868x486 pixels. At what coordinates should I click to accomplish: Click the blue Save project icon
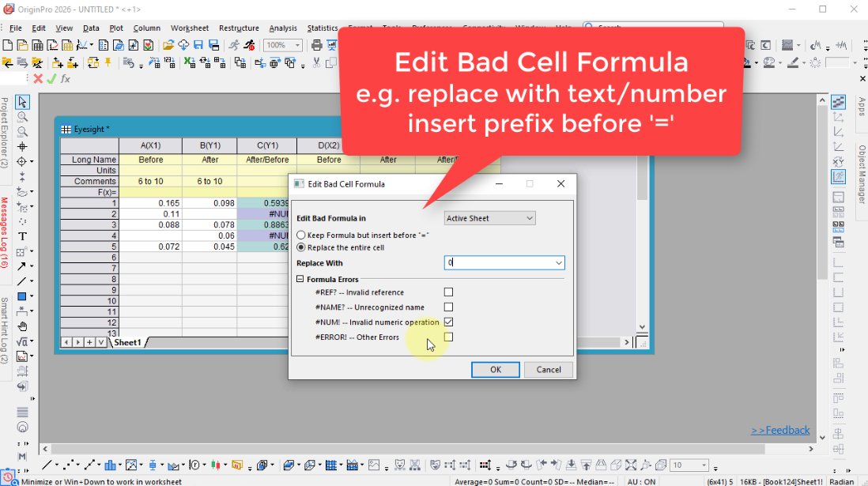198,45
